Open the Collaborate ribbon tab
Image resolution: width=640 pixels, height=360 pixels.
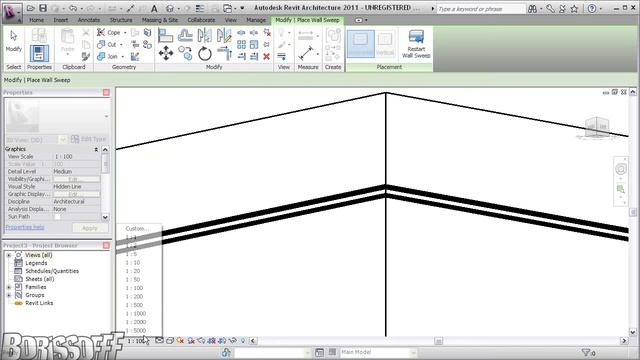click(x=201, y=20)
